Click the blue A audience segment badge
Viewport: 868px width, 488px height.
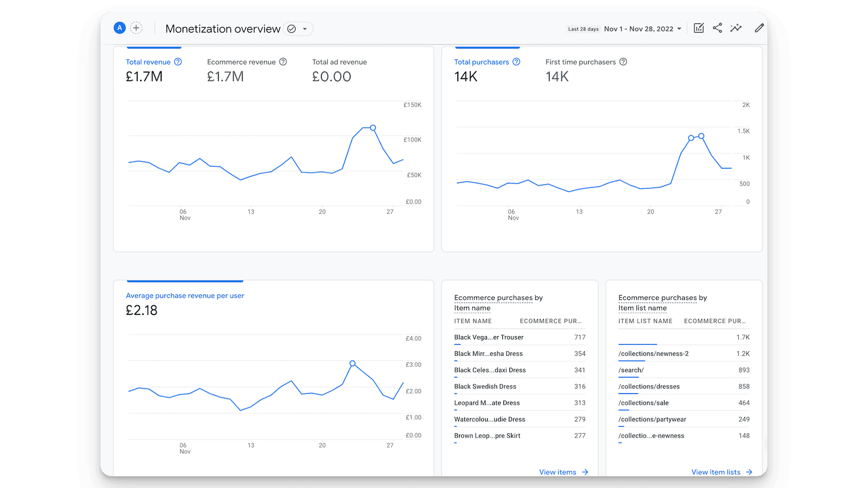(x=119, y=28)
